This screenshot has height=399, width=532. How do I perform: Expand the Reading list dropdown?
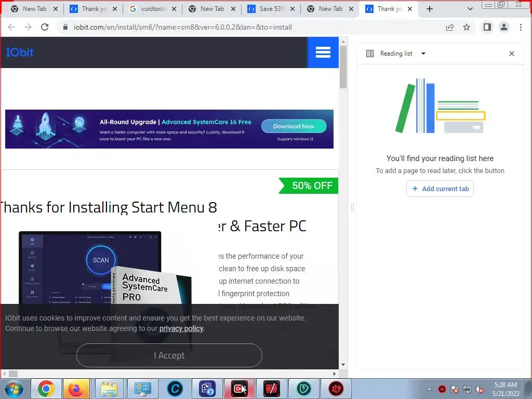point(423,54)
